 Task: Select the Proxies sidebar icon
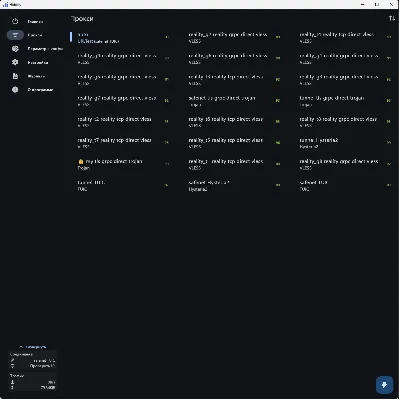pyautogui.click(x=15, y=35)
